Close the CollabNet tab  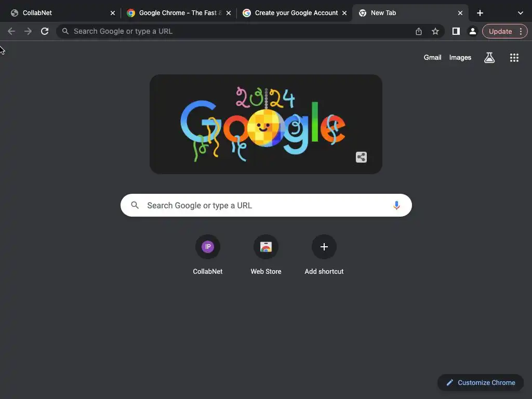click(x=113, y=13)
